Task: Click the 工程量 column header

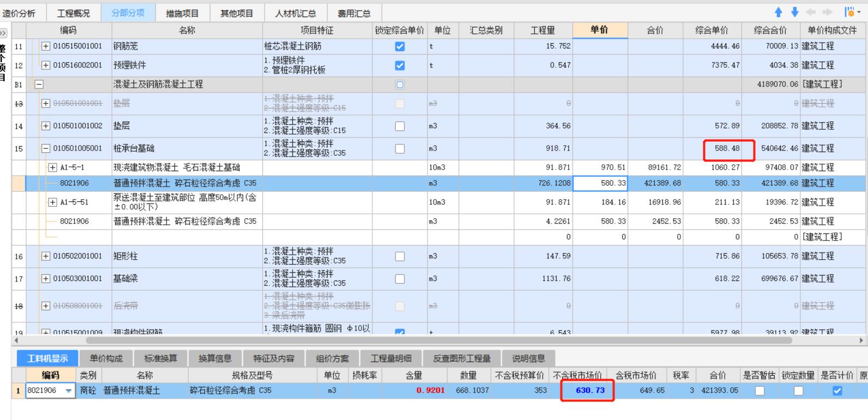Action: tap(543, 31)
